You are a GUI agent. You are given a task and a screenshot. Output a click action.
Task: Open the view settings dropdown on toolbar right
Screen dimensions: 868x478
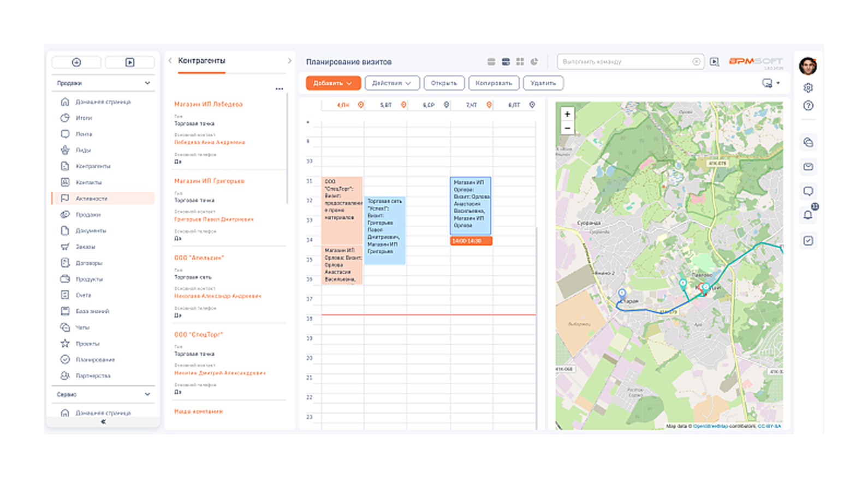click(x=771, y=83)
